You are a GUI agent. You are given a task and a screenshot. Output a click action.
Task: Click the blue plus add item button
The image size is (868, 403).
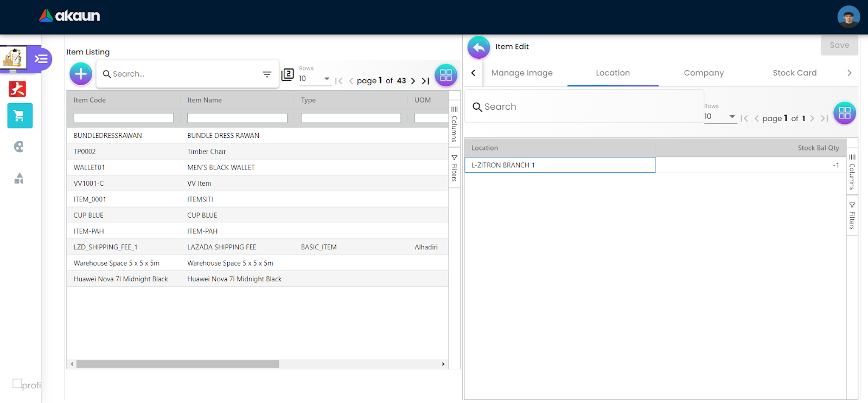81,74
